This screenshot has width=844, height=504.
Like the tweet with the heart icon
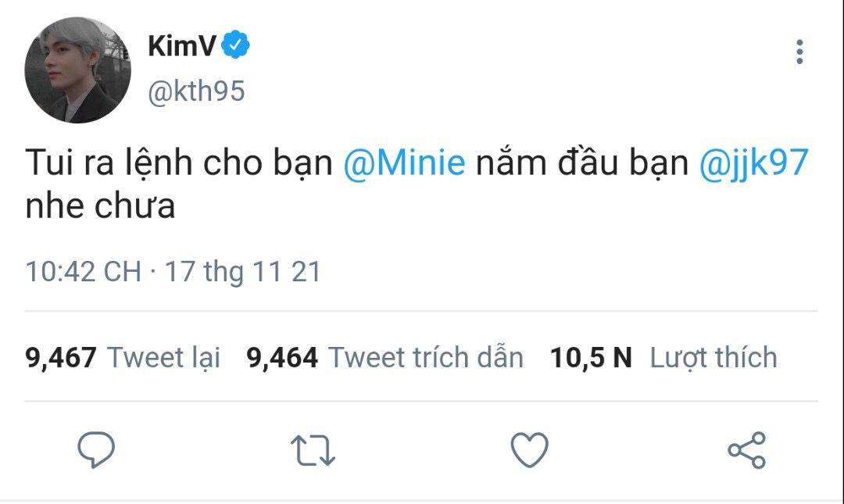click(x=530, y=449)
